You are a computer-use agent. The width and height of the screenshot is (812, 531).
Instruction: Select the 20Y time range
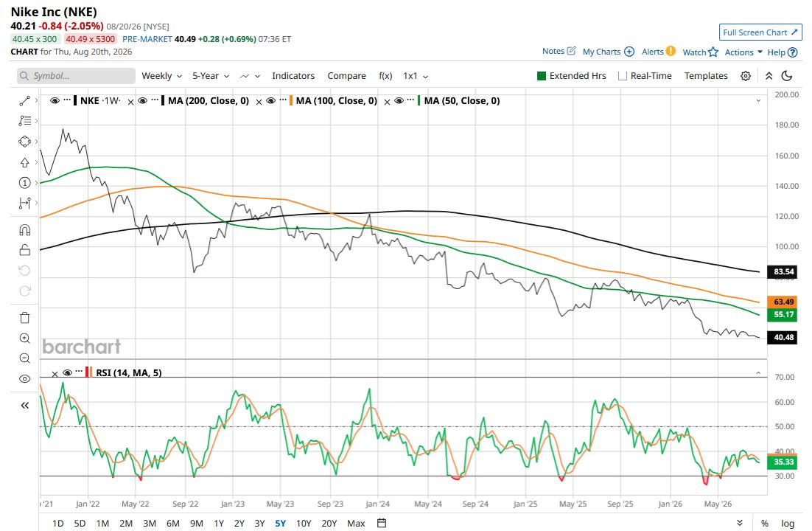point(329,523)
